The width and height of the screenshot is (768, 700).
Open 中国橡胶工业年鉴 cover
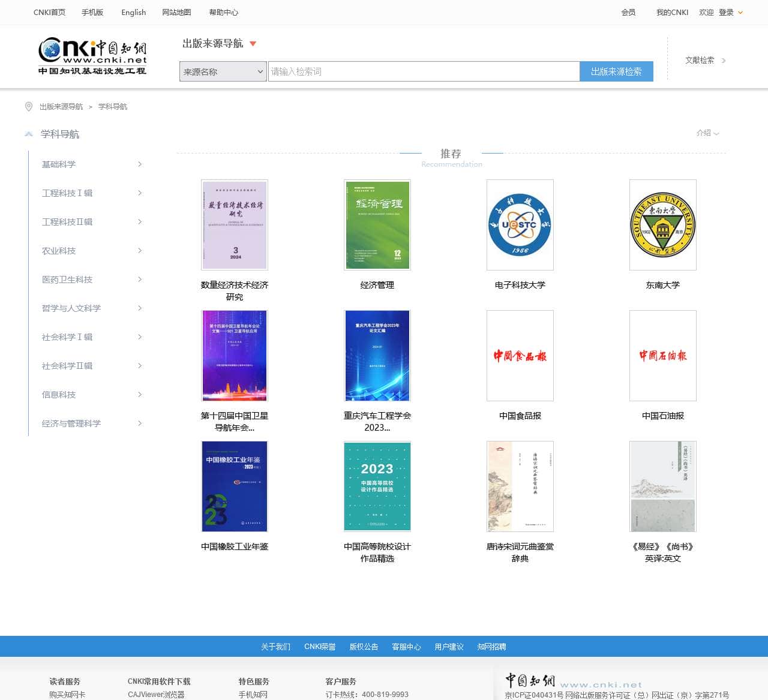coord(235,486)
